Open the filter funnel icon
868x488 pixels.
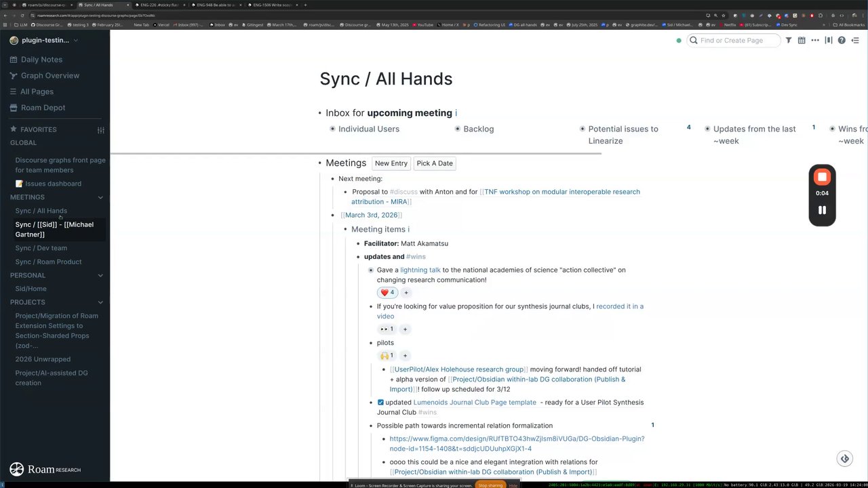tap(788, 41)
